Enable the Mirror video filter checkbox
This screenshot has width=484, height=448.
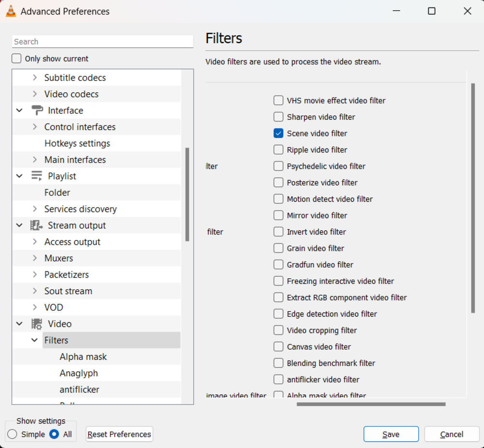(x=278, y=216)
